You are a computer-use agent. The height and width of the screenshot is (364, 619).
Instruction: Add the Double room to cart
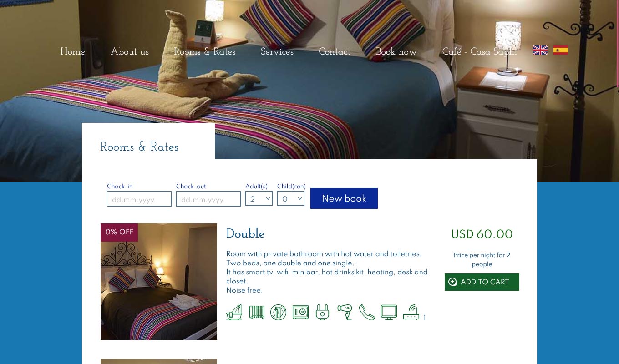point(482,282)
